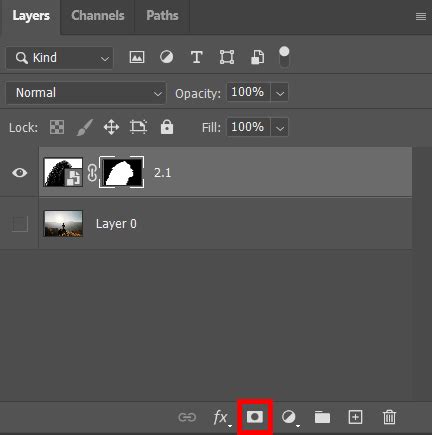
Task: Expand the Fill slider dropdown
Action: [280, 127]
